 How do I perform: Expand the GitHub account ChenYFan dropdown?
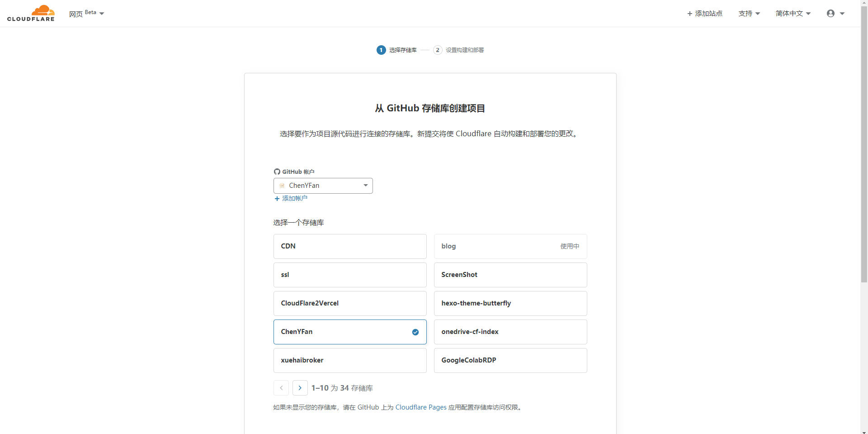[x=323, y=186]
